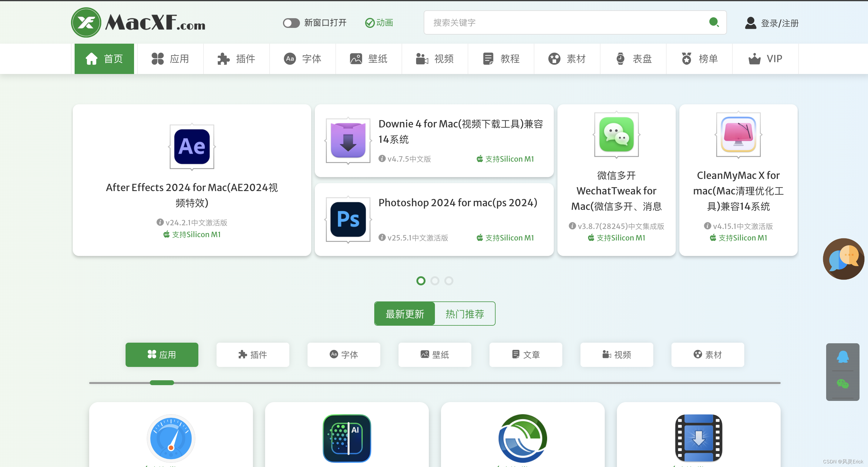Click the Downnie 4 purple download icon
This screenshot has width=868, height=467.
point(348,140)
